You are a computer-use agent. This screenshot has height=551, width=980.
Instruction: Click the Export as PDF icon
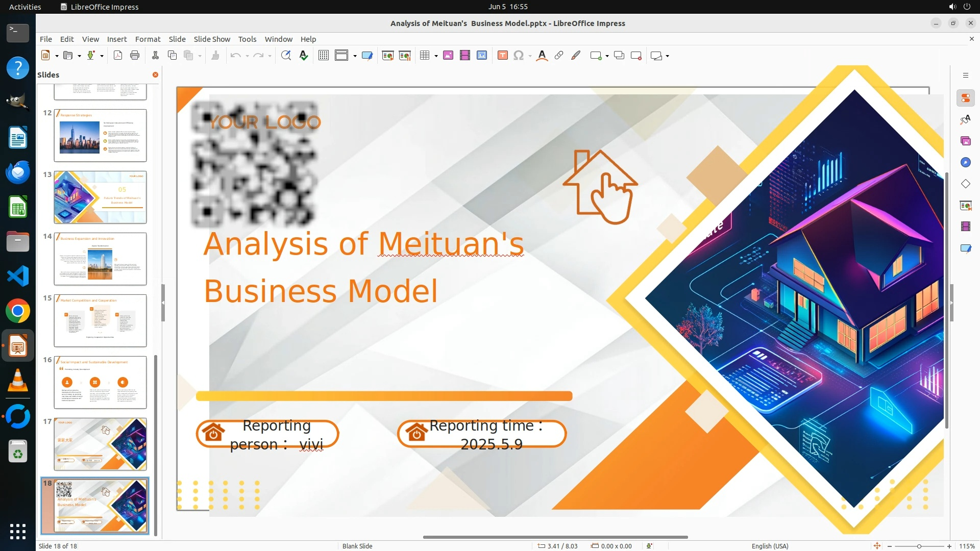118,56
